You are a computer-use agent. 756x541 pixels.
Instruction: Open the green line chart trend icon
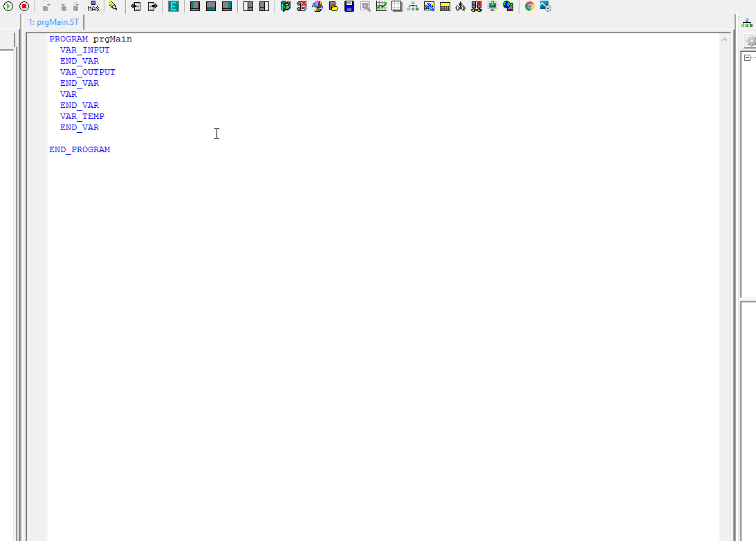[x=381, y=6]
